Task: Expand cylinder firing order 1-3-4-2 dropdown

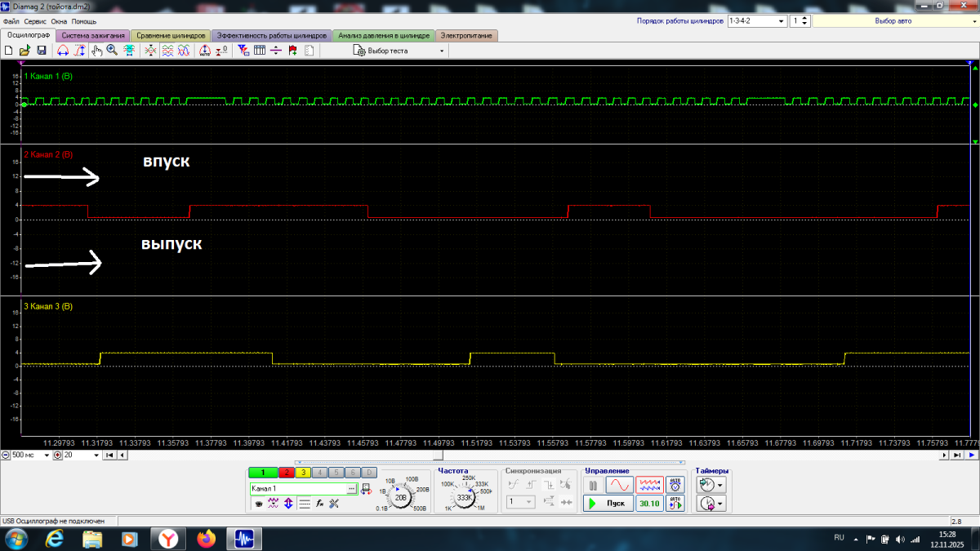Action: point(782,21)
